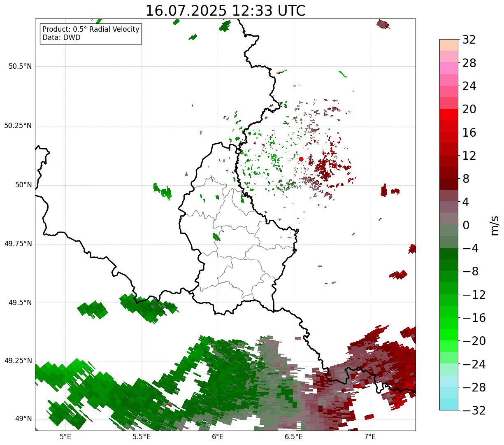Viewport: 504px width, 445px height.
Task: Click the colorbar tick label 16
Action: point(469,133)
